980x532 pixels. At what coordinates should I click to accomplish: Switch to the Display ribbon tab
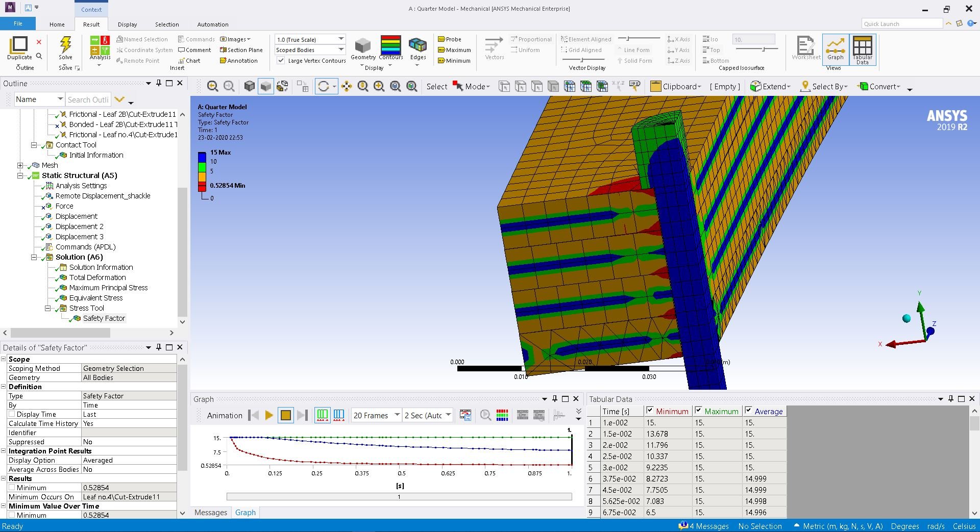click(127, 24)
